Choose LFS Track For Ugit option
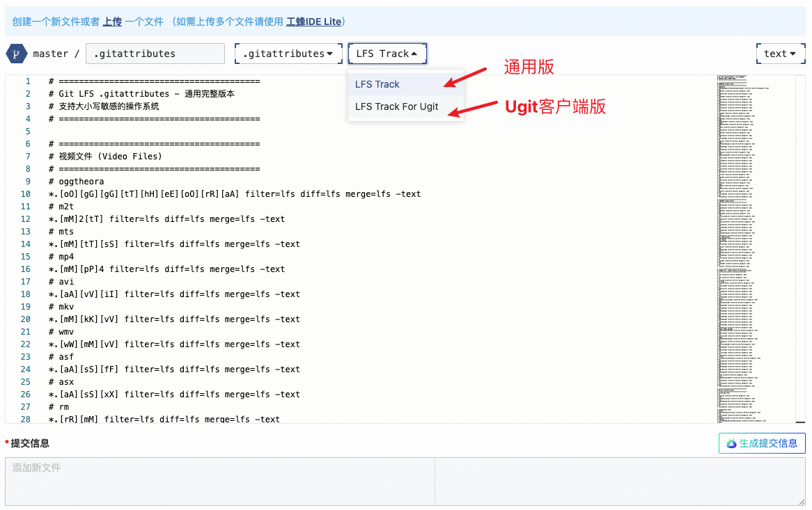 pyautogui.click(x=397, y=106)
